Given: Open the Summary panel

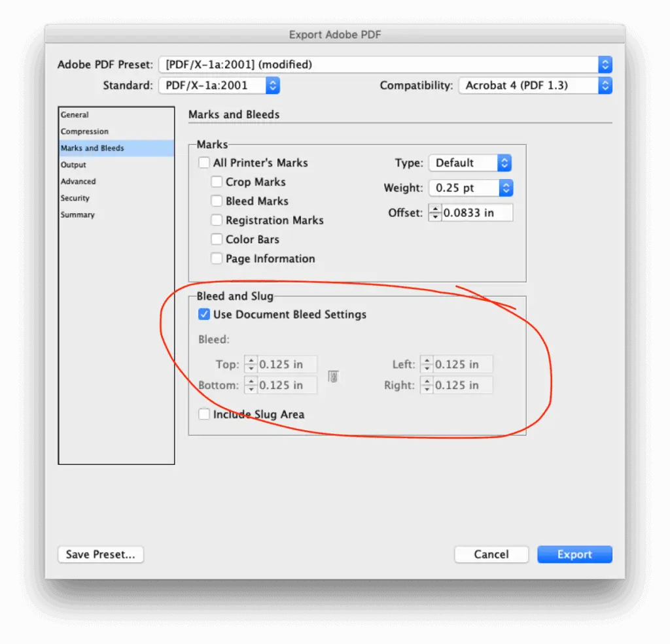Looking at the screenshot, I should pos(116,215).
